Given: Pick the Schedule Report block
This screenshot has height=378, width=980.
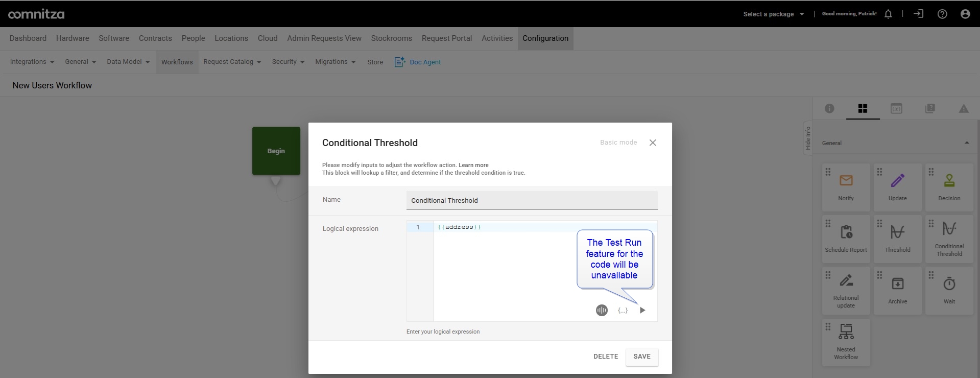Looking at the screenshot, I should (846, 239).
